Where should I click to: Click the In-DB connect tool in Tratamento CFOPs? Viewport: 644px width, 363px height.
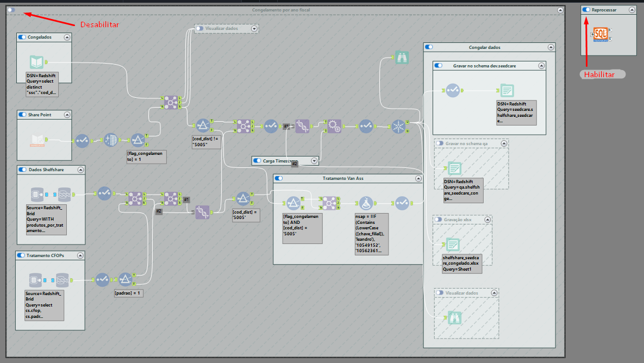pyautogui.click(x=36, y=280)
